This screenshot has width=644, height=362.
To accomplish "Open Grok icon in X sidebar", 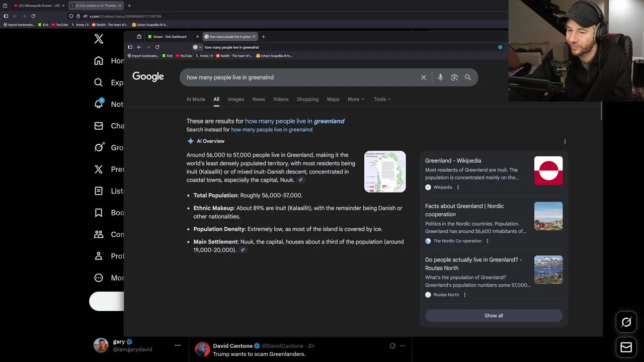I will [99, 147].
